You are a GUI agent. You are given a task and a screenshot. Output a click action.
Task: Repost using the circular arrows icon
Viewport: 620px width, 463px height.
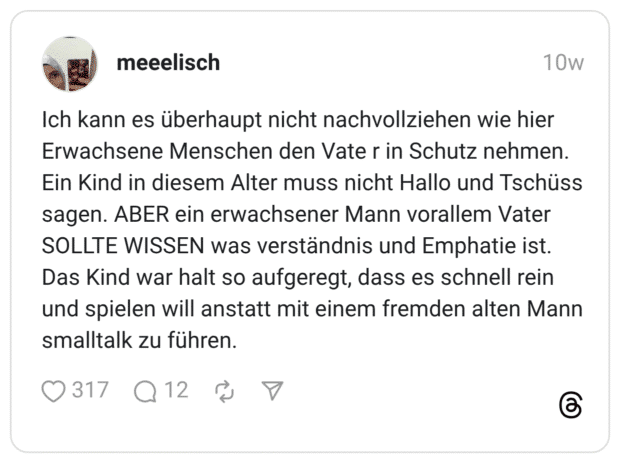224,391
